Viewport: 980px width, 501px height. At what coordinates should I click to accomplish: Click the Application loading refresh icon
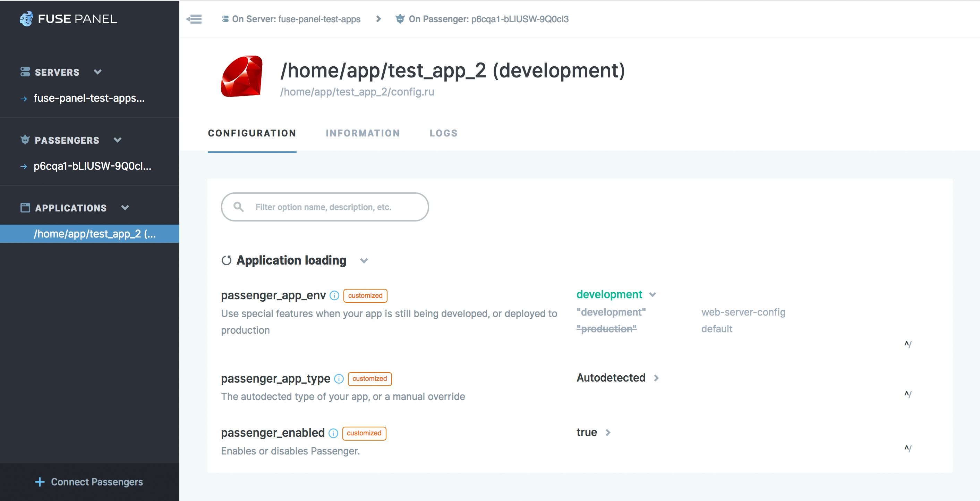[227, 260]
